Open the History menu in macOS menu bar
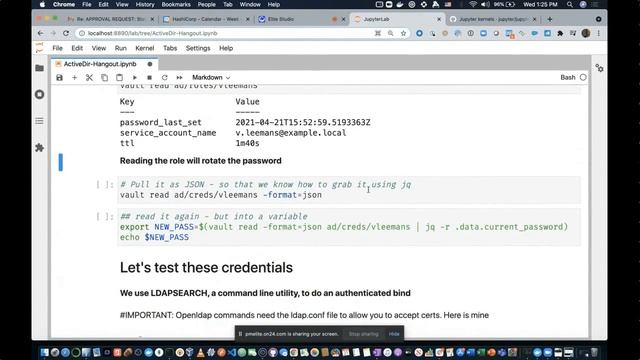The width and height of the screenshot is (640, 360). [x=145, y=4]
